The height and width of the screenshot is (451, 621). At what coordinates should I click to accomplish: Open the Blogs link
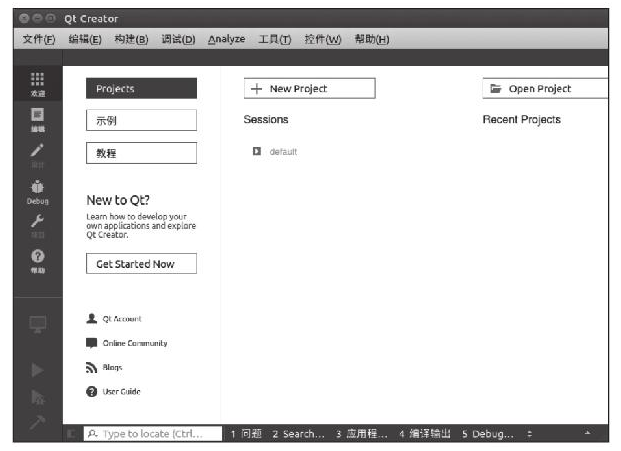click(112, 367)
